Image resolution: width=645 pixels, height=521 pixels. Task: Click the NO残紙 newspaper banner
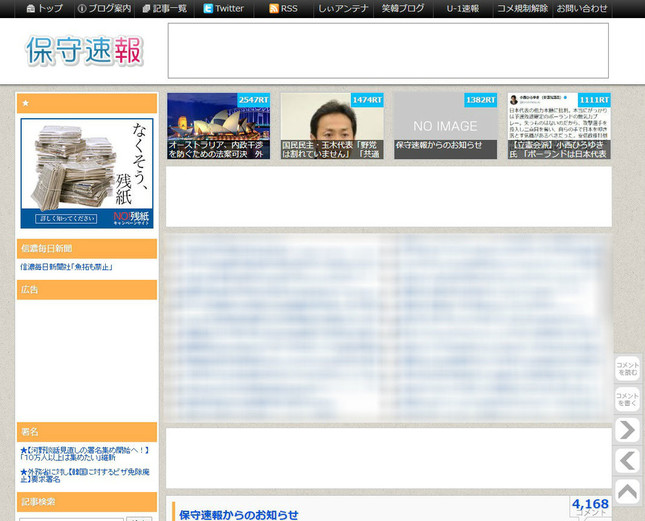pyautogui.click(x=87, y=173)
